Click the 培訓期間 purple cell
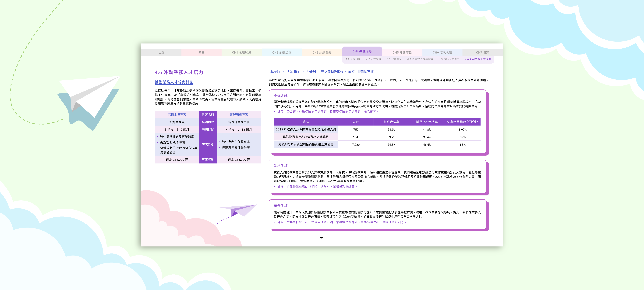This screenshot has width=644, height=290. click(208, 130)
